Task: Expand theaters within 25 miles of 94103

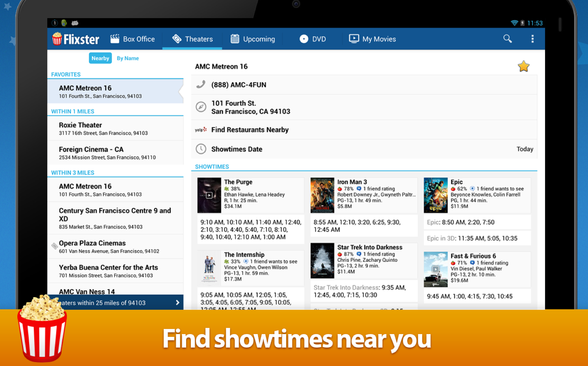Action: (x=115, y=302)
